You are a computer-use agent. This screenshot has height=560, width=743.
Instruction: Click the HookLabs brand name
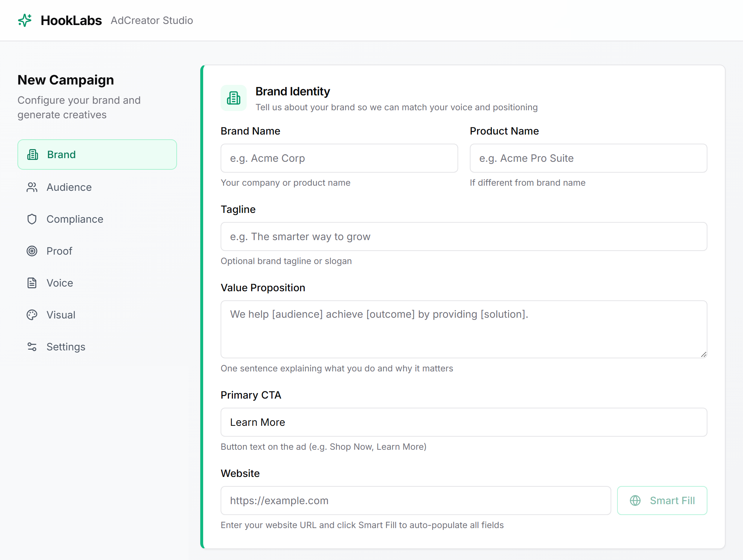(71, 20)
